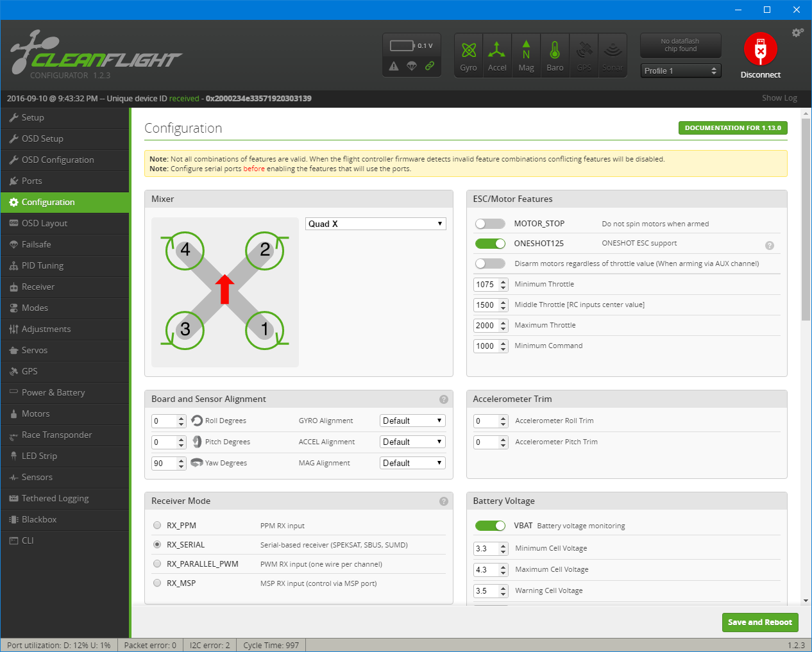Open Documentation for 1.13.0

click(732, 128)
